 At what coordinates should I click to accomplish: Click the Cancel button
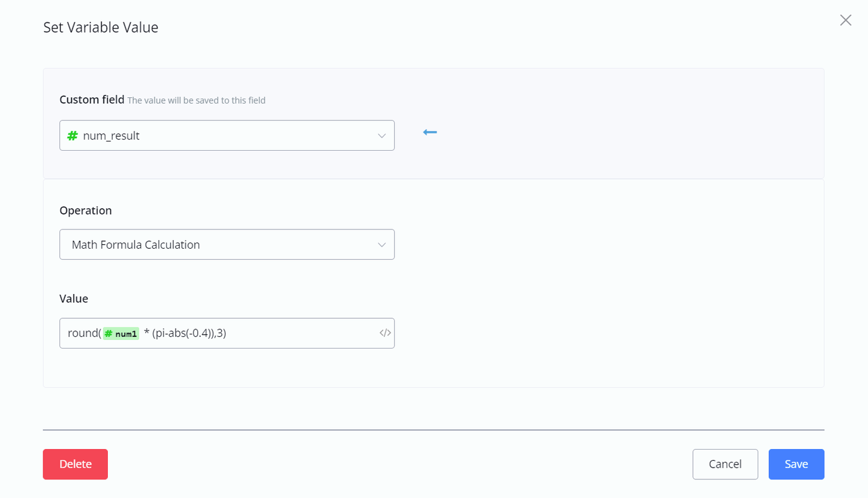click(725, 465)
